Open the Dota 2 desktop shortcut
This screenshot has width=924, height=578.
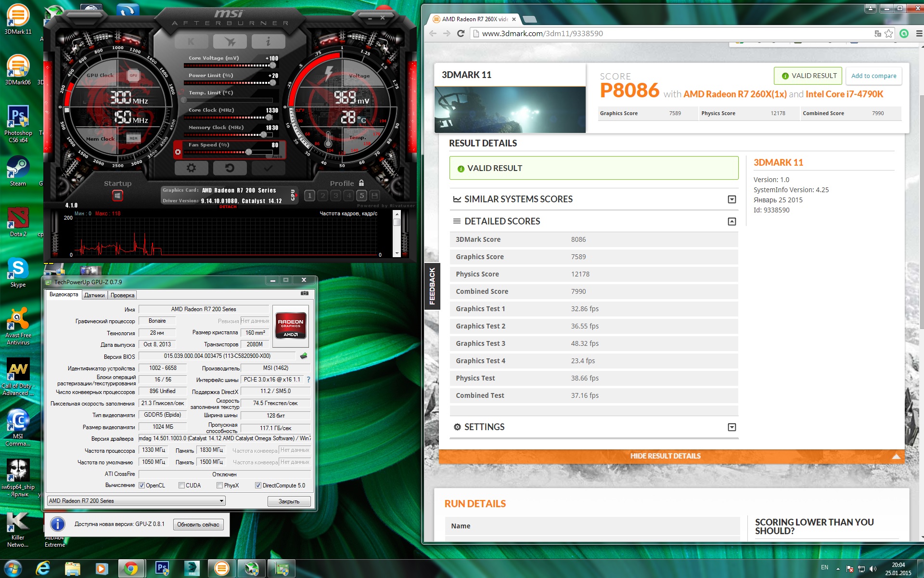pos(18,222)
